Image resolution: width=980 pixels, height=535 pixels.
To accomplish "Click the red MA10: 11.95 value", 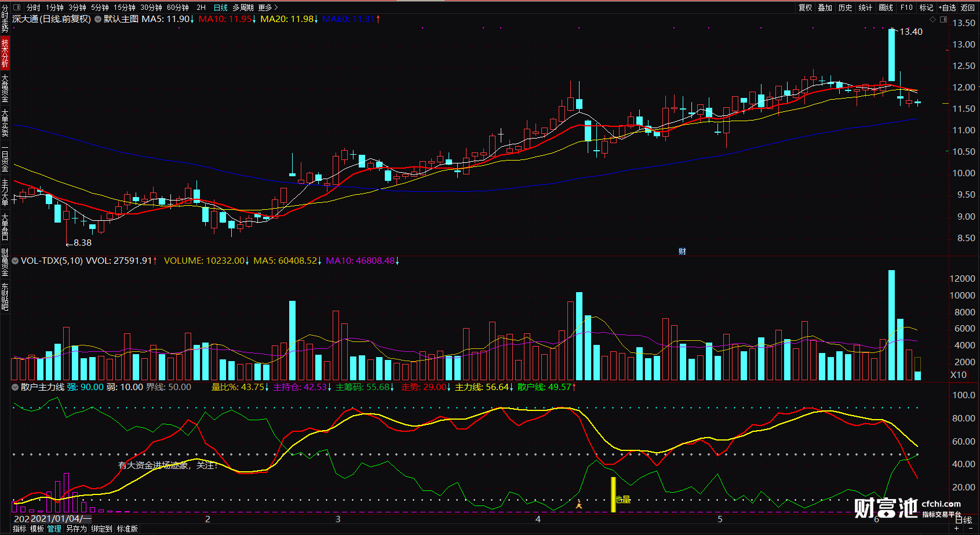I will click(x=227, y=19).
